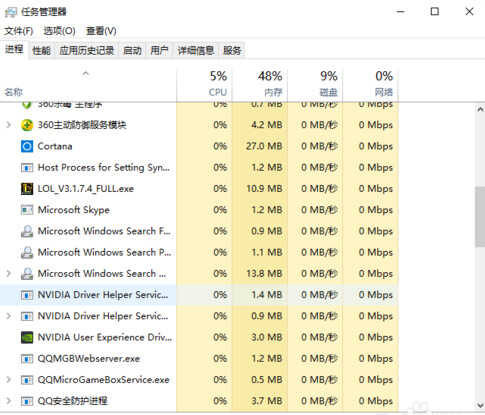Click the Cortana process icon
This screenshot has width=485, height=415.
27,146
